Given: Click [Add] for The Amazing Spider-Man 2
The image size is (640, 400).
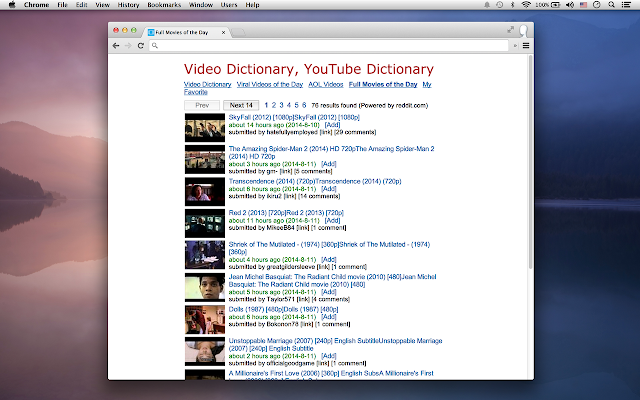Looking at the screenshot, I should (x=329, y=164).
